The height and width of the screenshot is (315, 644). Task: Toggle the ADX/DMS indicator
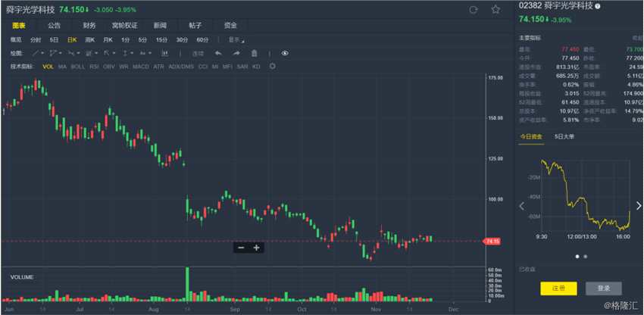click(x=181, y=66)
